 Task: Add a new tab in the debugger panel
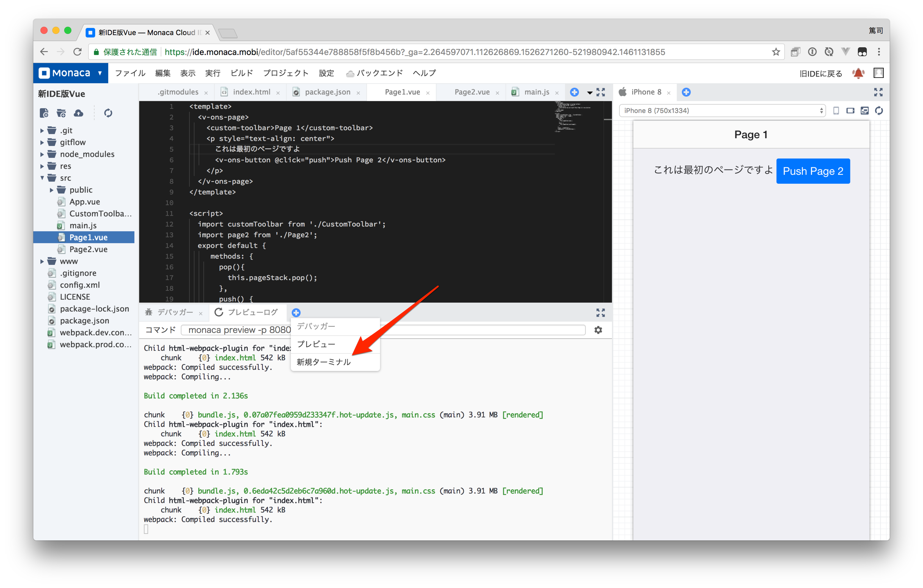pos(296,312)
